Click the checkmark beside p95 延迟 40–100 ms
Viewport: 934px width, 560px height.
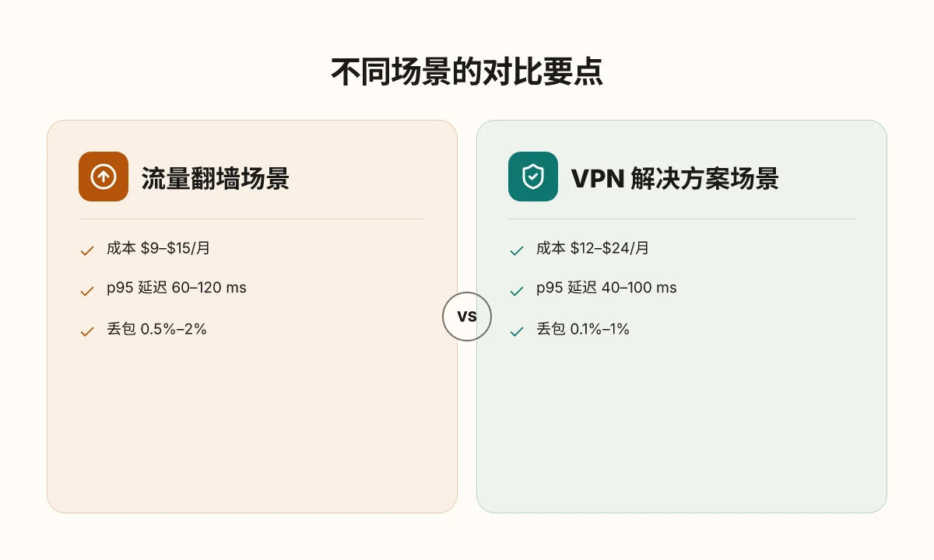[517, 290]
